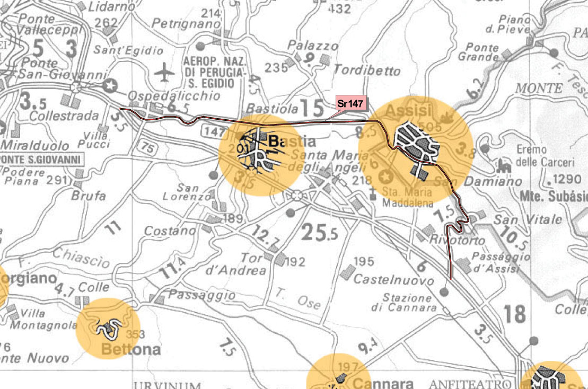The height and width of the screenshot is (389, 588).
Task: Click the Mte. Subasio mountain label
Action: (x=554, y=196)
